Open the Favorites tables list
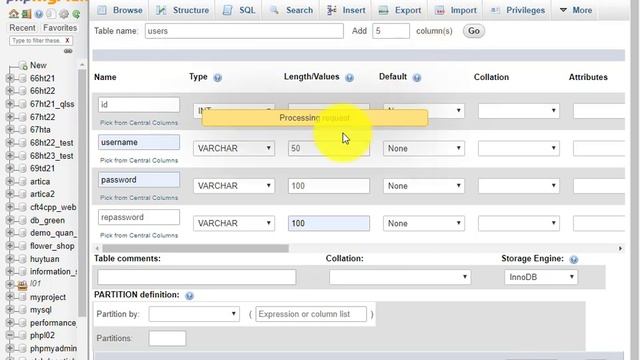 (x=60, y=28)
